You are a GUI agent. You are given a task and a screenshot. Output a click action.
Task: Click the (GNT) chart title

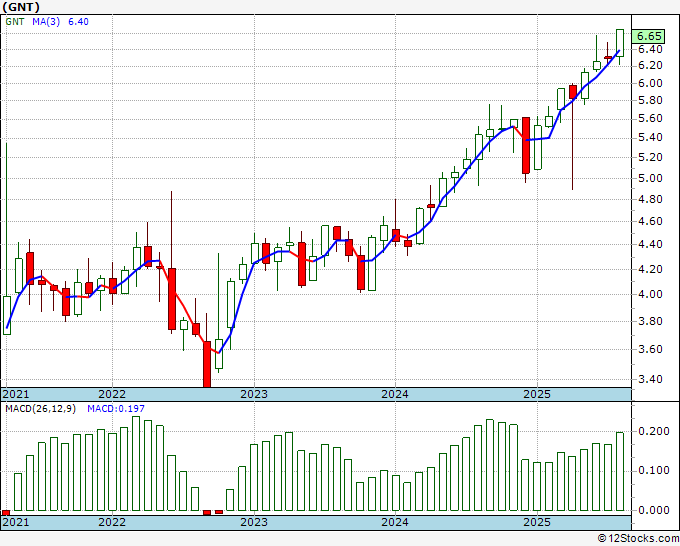[x=21, y=7]
